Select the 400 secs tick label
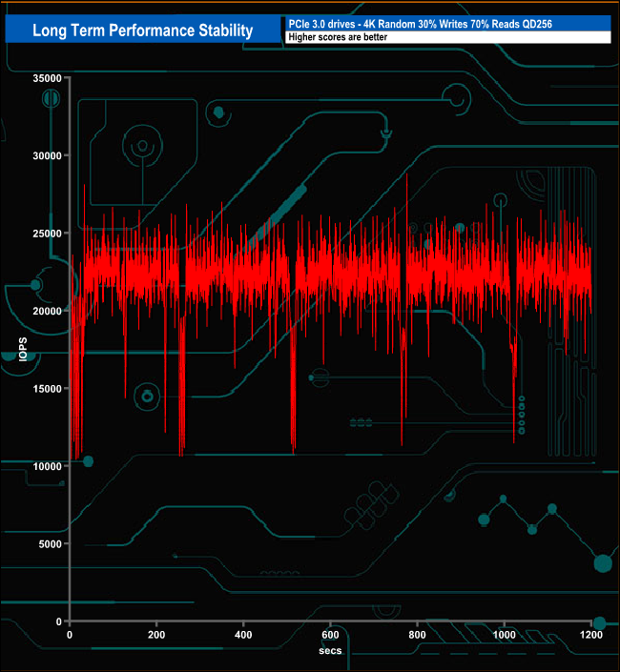Viewport: 620px width, 672px height. tap(243, 635)
